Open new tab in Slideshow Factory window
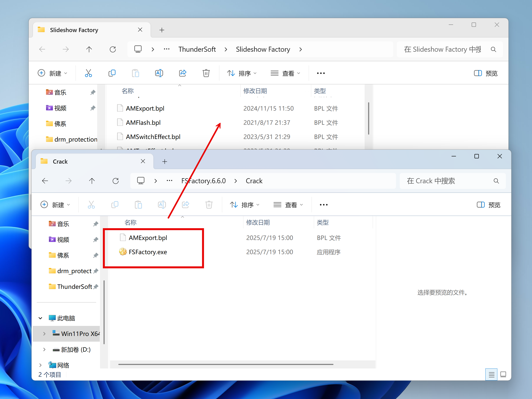Image resolution: width=532 pixels, height=399 pixels. 162,30
